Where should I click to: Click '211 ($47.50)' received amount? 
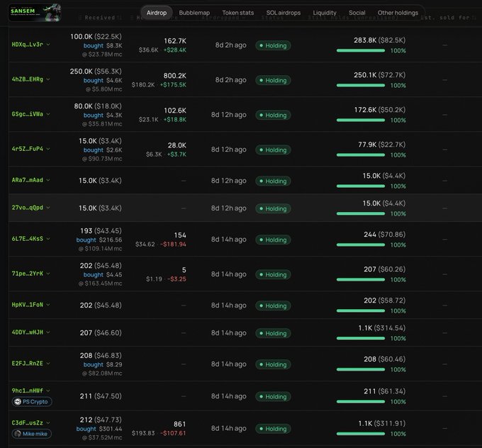101,396
